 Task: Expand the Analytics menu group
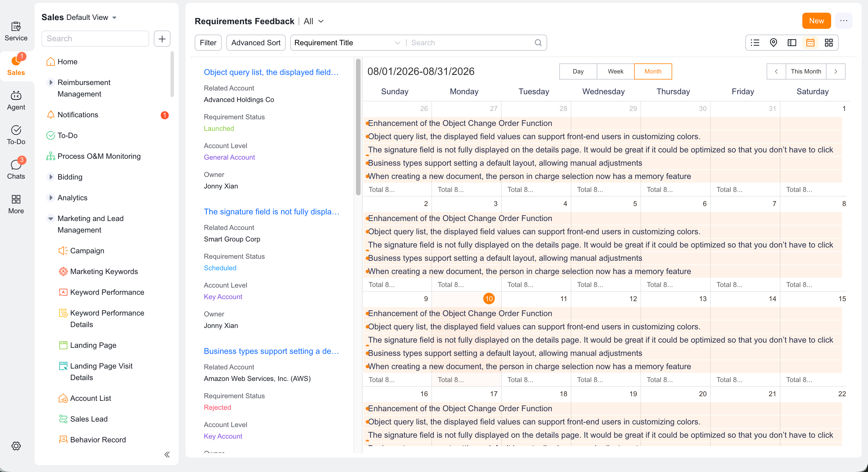coord(51,198)
